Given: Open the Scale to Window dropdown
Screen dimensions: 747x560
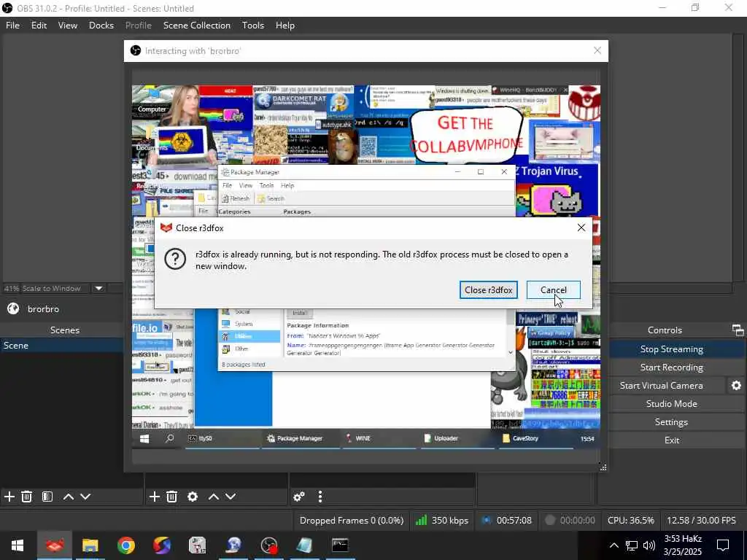Looking at the screenshot, I should (98, 288).
